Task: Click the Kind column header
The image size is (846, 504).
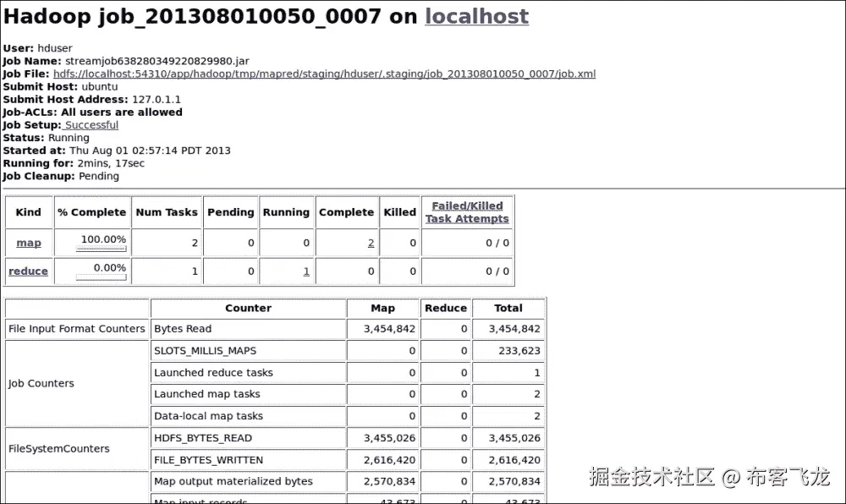Action: pos(28,212)
